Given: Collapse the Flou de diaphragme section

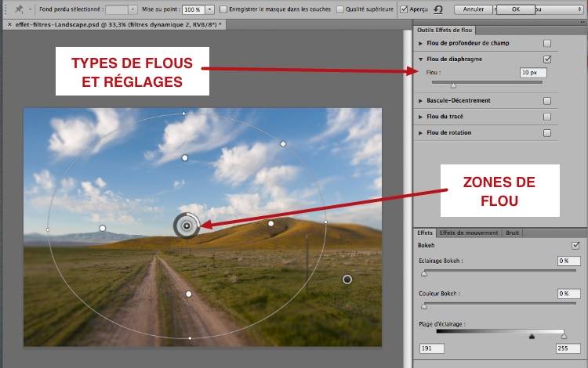Looking at the screenshot, I should (420, 60).
